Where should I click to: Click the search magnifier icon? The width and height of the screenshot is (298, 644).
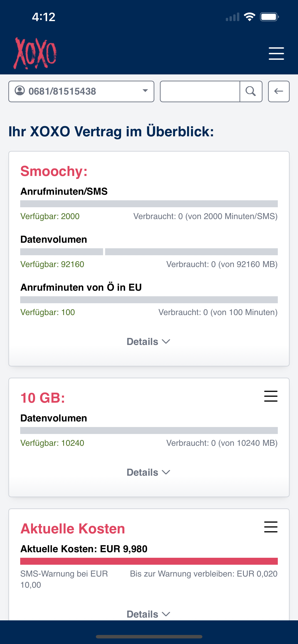pyautogui.click(x=251, y=92)
